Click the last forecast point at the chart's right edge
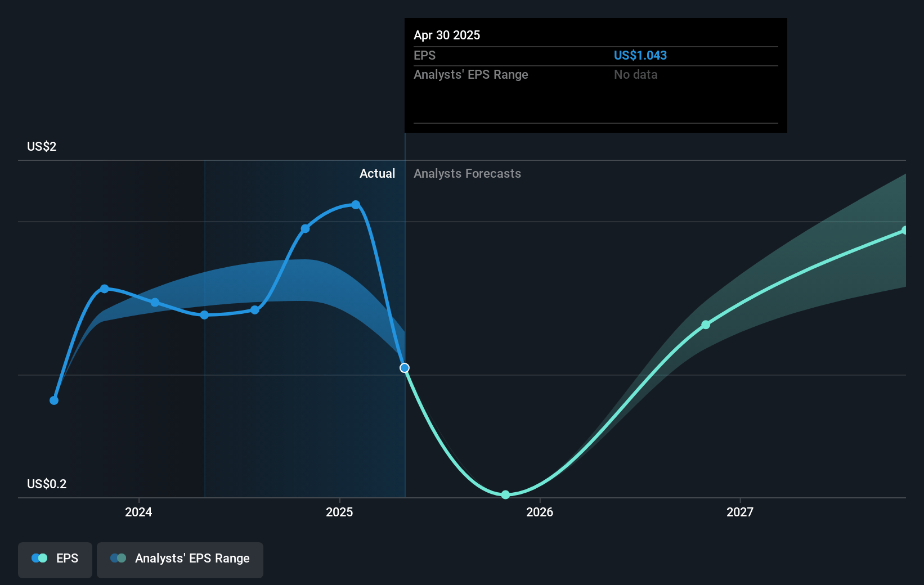The width and height of the screenshot is (924, 585). [904, 231]
